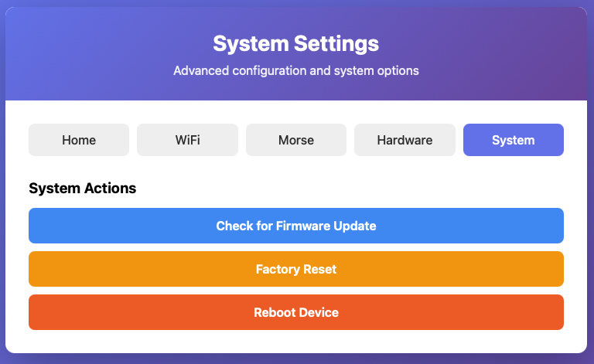Select the highlighted purple System tab
The width and height of the screenshot is (594, 364).
[x=513, y=140]
